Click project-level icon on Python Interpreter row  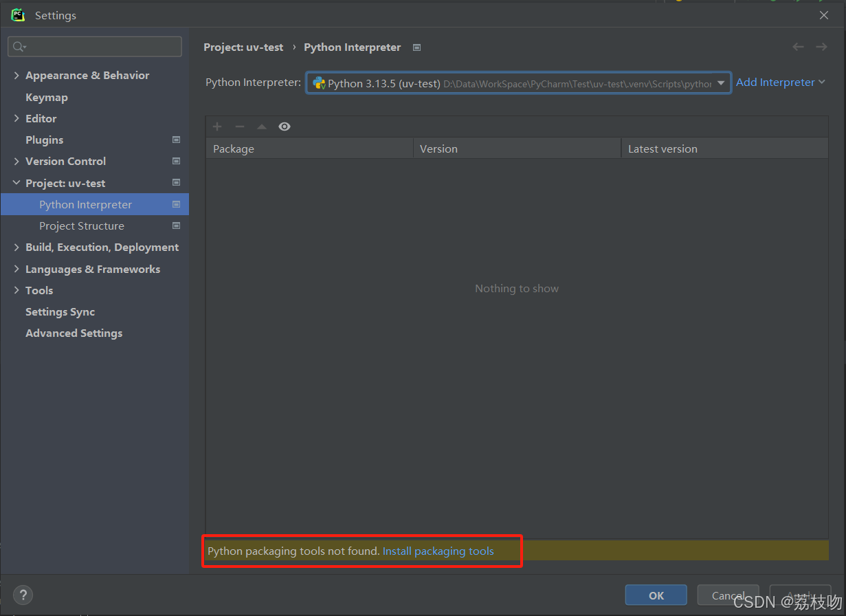(x=176, y=204)
